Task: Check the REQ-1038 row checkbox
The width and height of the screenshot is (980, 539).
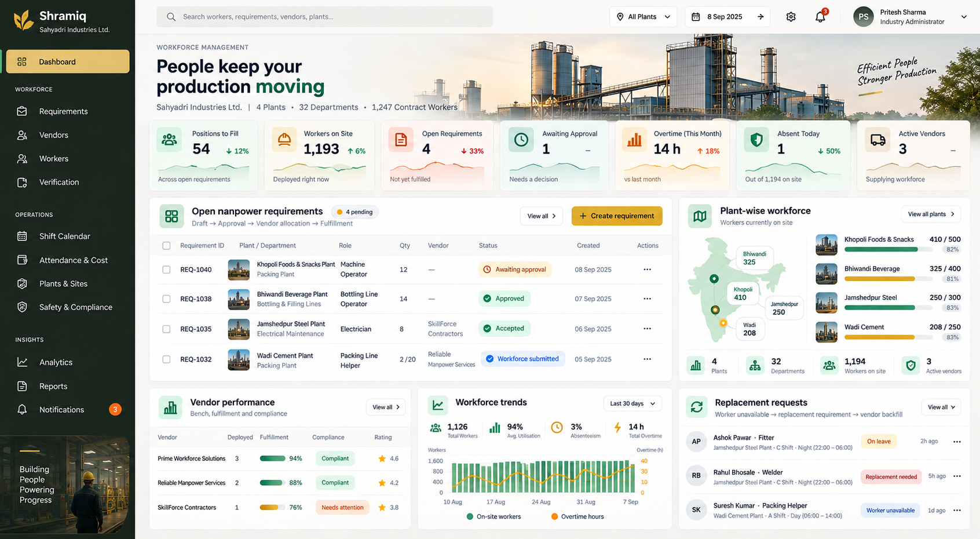Action: click(166, 299)
